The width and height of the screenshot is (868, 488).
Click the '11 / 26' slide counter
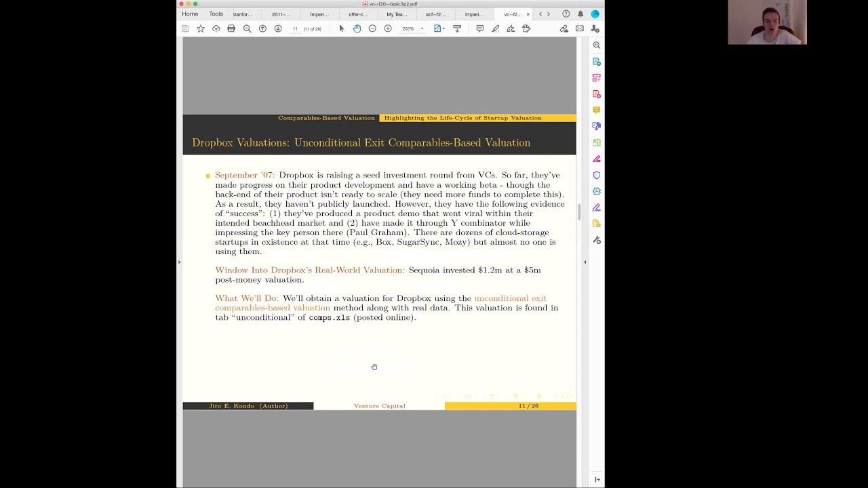click(528, 406)
